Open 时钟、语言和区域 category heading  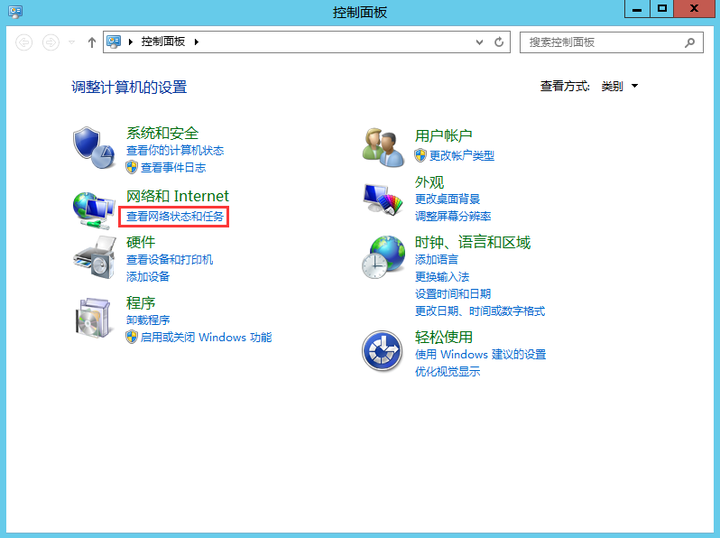tap(472, 242)
